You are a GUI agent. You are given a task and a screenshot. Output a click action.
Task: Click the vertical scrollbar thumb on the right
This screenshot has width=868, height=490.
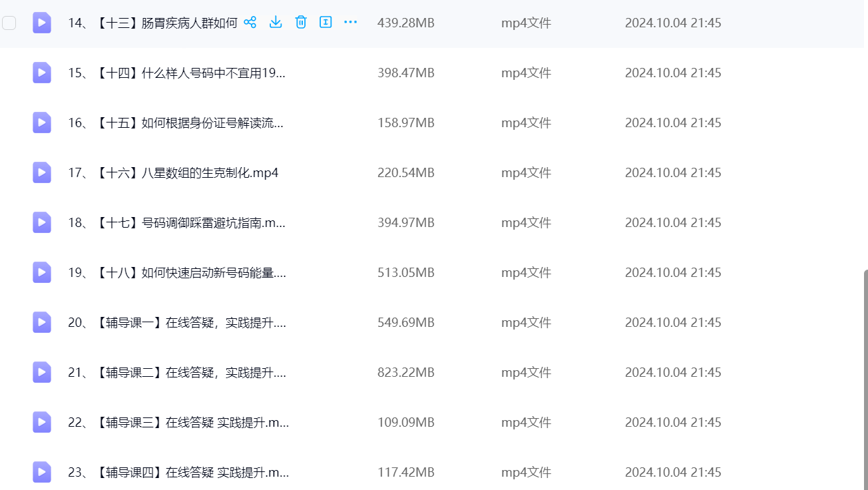pos(865,379)
